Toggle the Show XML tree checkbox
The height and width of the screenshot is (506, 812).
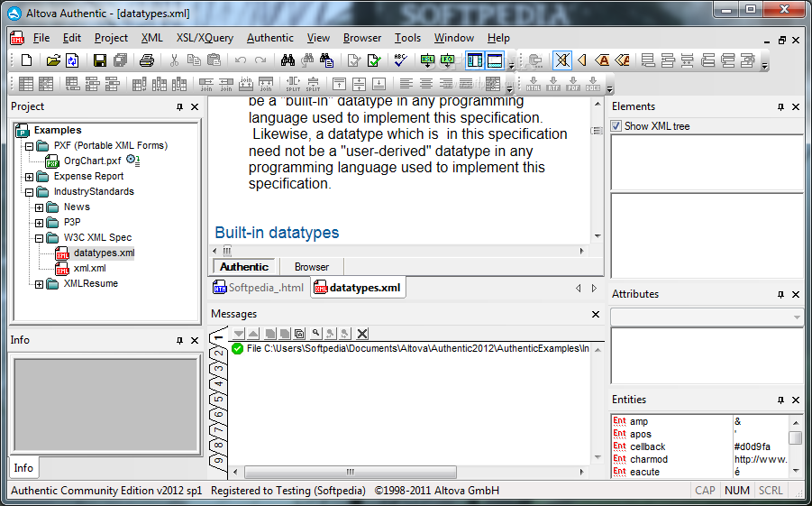pyautogui.click(x=616, y=126)
